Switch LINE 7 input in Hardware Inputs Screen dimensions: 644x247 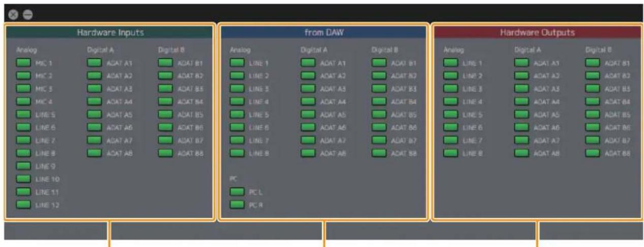pyautogui.click(x=23, y=140)
